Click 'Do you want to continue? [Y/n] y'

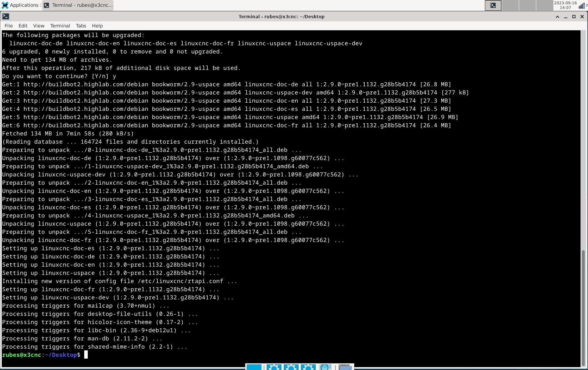[x=59, y=76]
